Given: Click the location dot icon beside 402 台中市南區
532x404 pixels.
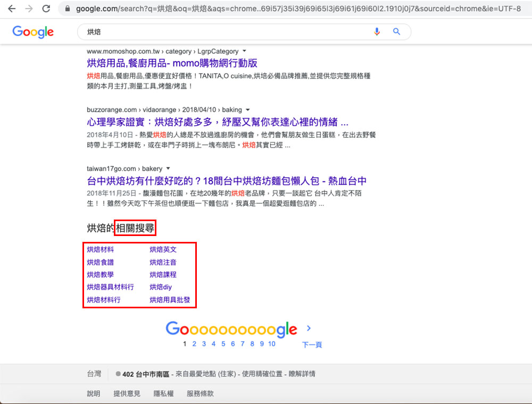Looking at the screenshot, I should tap(118, 374).
